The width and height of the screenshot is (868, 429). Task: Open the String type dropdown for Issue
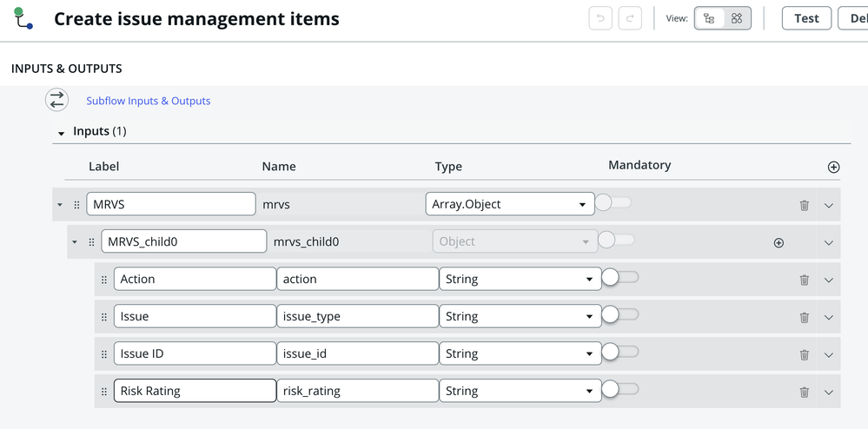(x=520, y=316)
